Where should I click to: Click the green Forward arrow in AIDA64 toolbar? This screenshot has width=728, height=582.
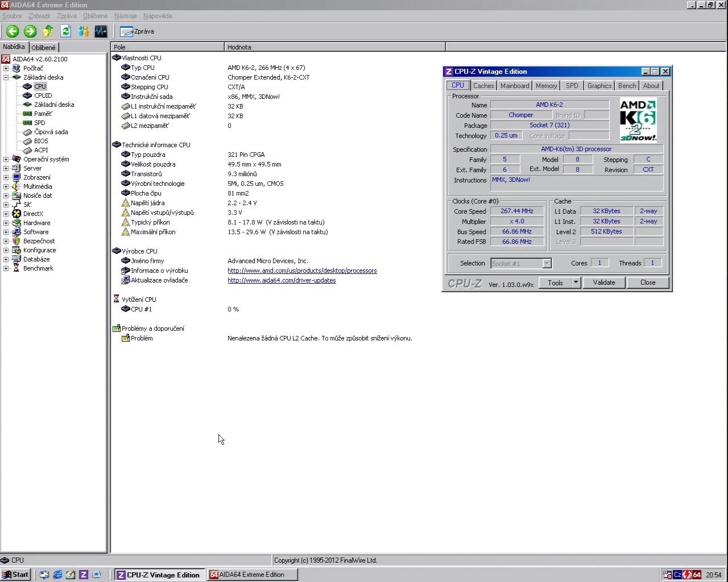[x=30, y=31]
